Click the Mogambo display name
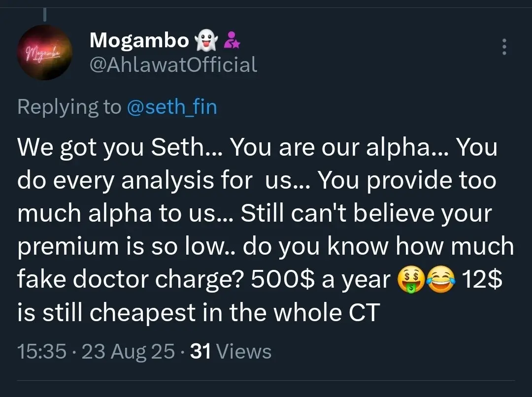The height and width of the screenshot is (397, 532). pyautogui.click(x=139, y=40)
